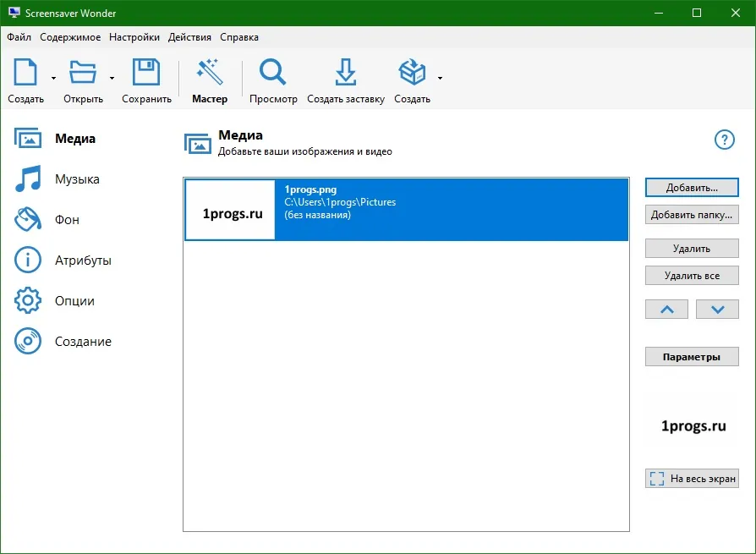Click the Добавить... button
The width and height of the screenshot is (756, 554).
point(692,188)
